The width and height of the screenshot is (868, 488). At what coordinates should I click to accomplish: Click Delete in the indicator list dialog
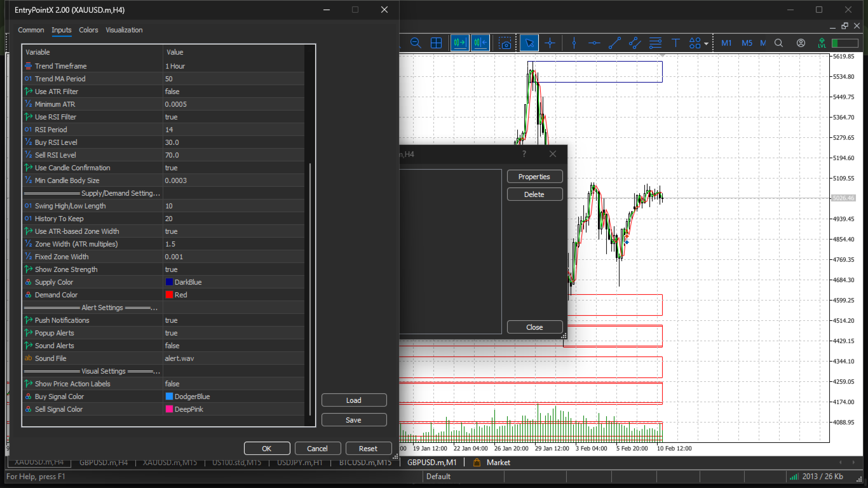[535, 194]
